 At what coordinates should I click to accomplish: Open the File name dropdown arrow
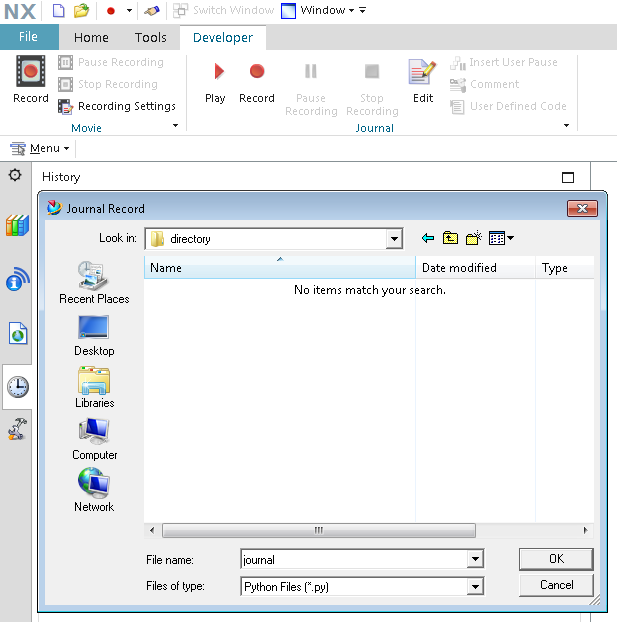pos(475,559)
